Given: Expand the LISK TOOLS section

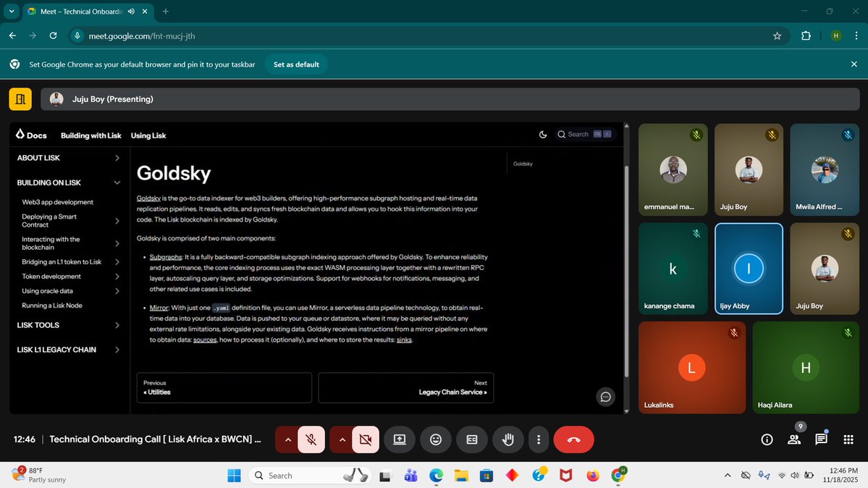Looking at the screenshot, I should pos(69,325).
